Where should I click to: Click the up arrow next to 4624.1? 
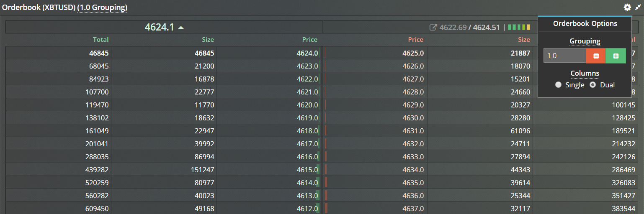(181, 28)
